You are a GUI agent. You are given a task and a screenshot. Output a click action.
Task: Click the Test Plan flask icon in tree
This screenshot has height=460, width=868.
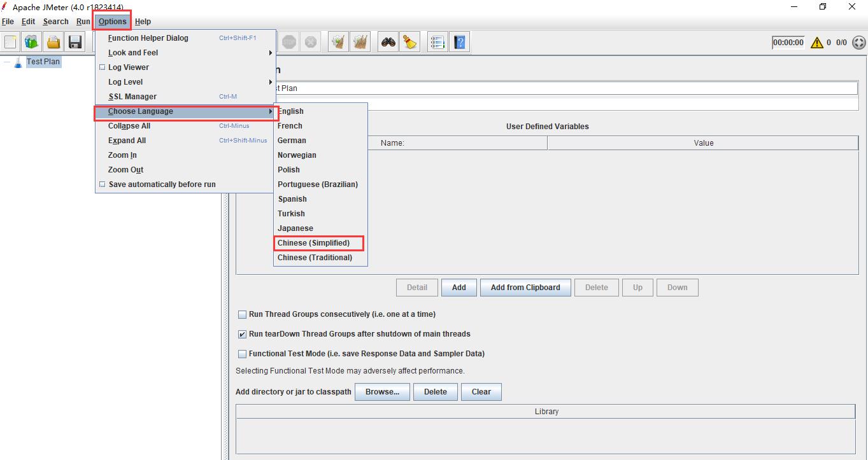tap(18, 62)
